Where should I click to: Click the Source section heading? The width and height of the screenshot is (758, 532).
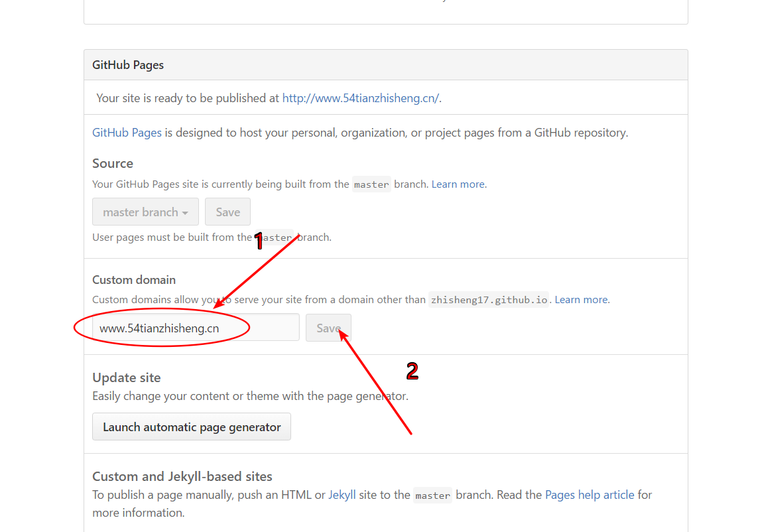(x=113, y=163)
